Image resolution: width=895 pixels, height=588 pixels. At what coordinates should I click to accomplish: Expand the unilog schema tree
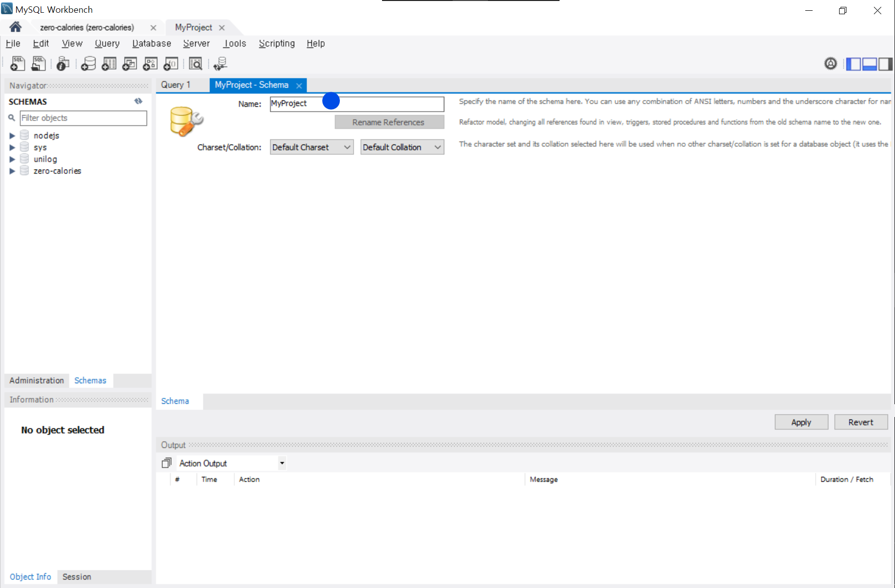pos(12,159)
